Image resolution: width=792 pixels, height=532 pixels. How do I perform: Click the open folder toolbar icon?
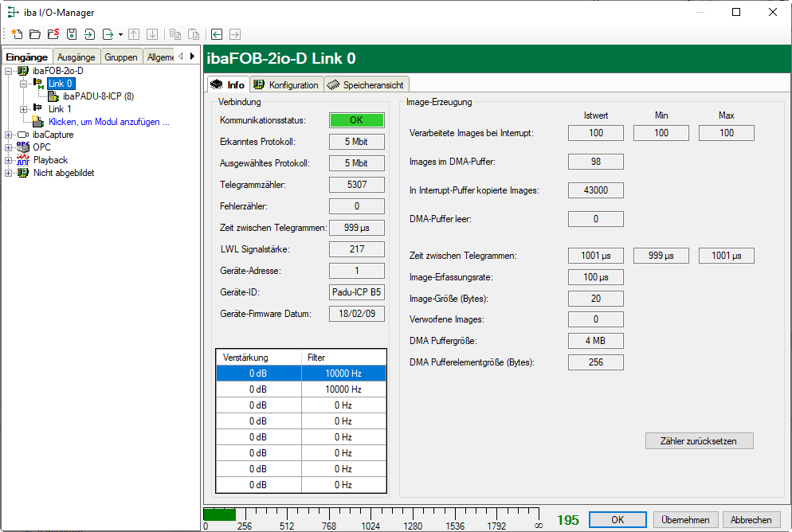click(x=34, y=34)
